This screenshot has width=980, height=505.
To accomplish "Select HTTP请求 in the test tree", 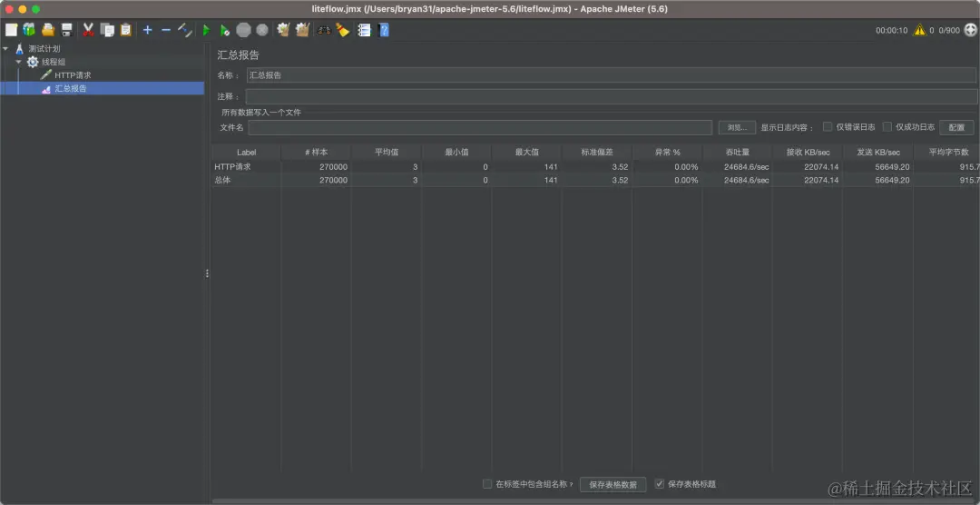I will [73, 74].
